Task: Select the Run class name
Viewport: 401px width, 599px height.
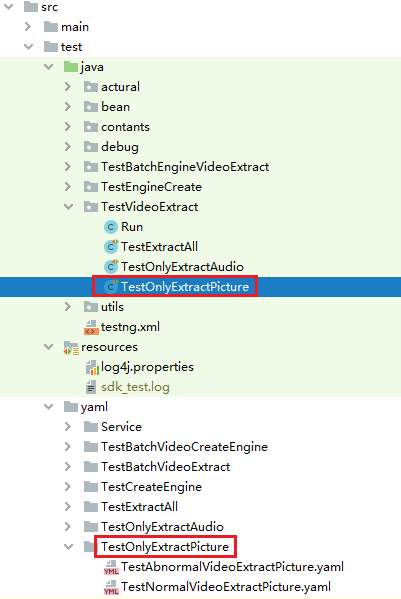Action: tap(132, 227)
